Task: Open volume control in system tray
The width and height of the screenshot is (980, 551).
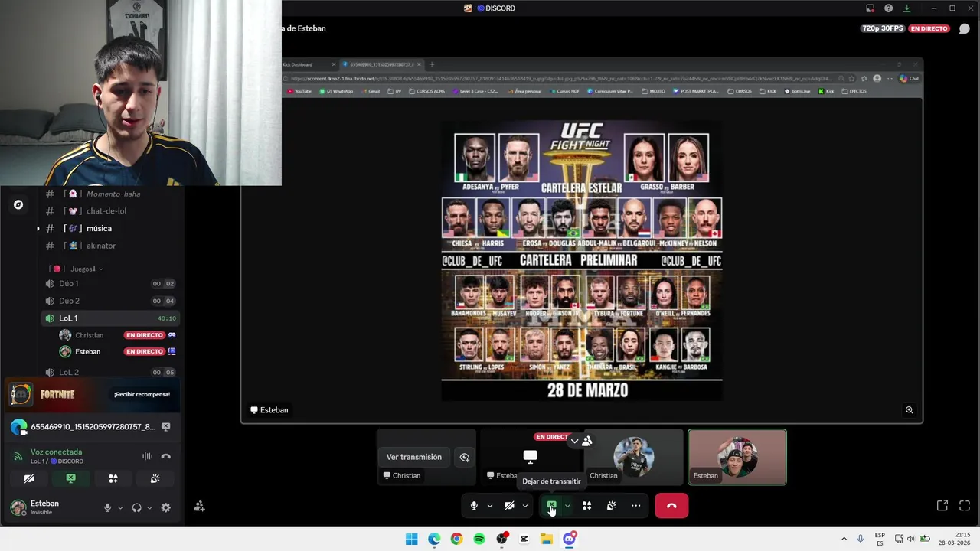Action: (911, 539)
